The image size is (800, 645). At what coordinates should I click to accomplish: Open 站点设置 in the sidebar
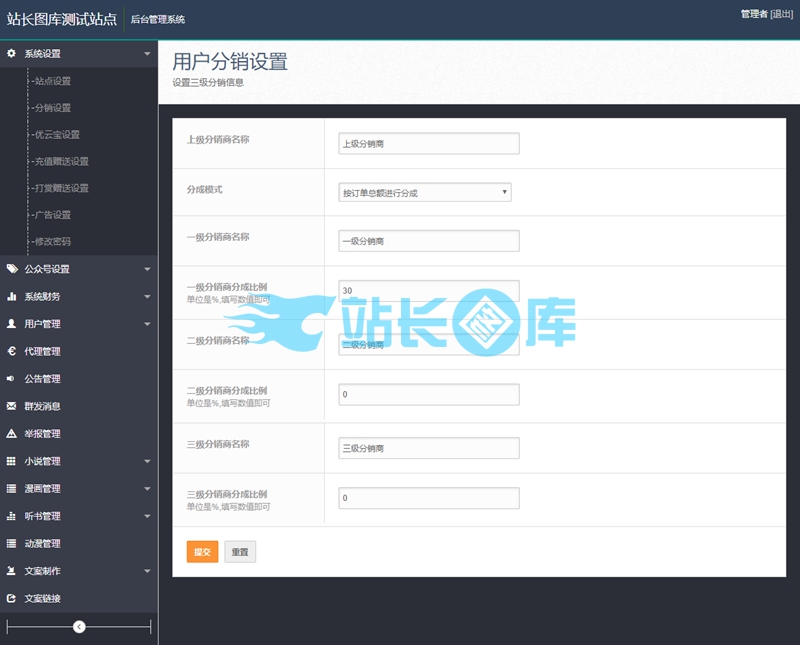click(53, 81)
